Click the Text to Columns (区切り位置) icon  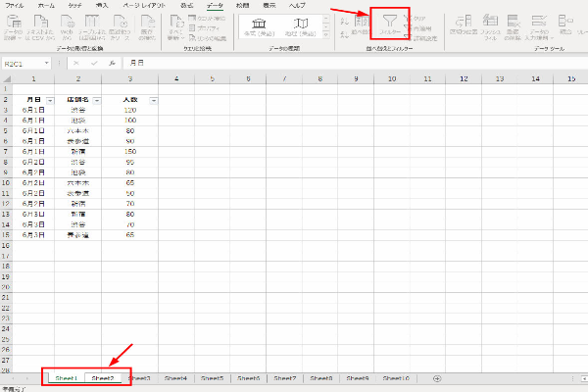click(x=462, y=26)
